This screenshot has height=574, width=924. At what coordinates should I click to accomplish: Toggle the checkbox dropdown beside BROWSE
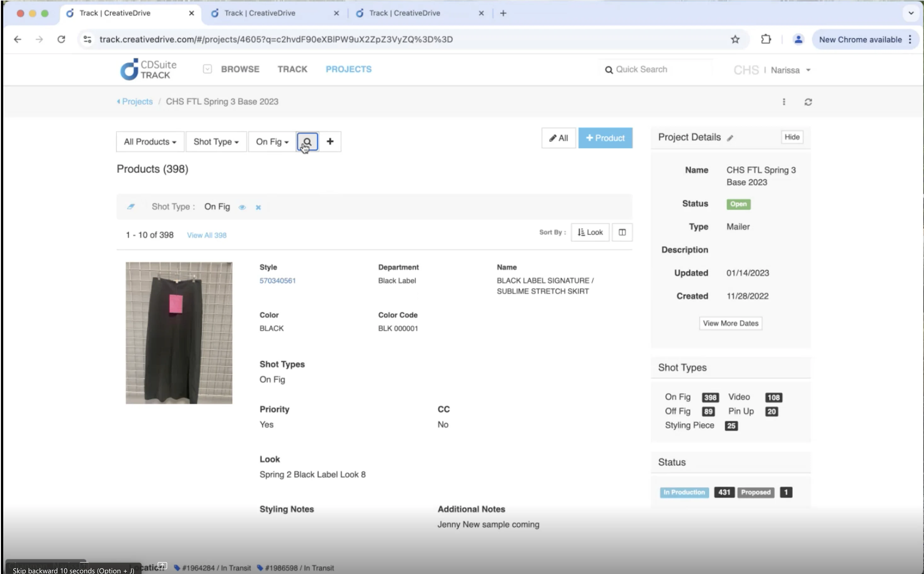coord(207,69)
